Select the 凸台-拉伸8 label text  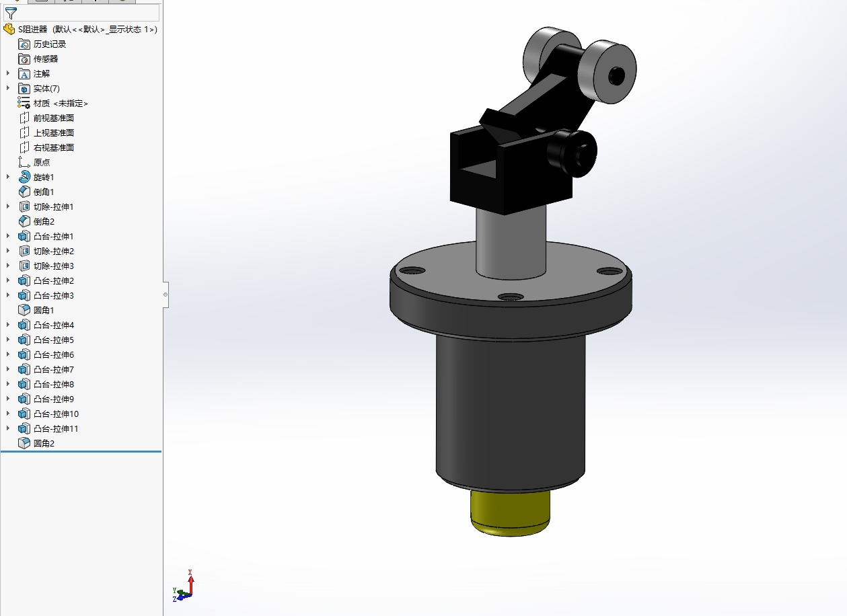point(54,384)
